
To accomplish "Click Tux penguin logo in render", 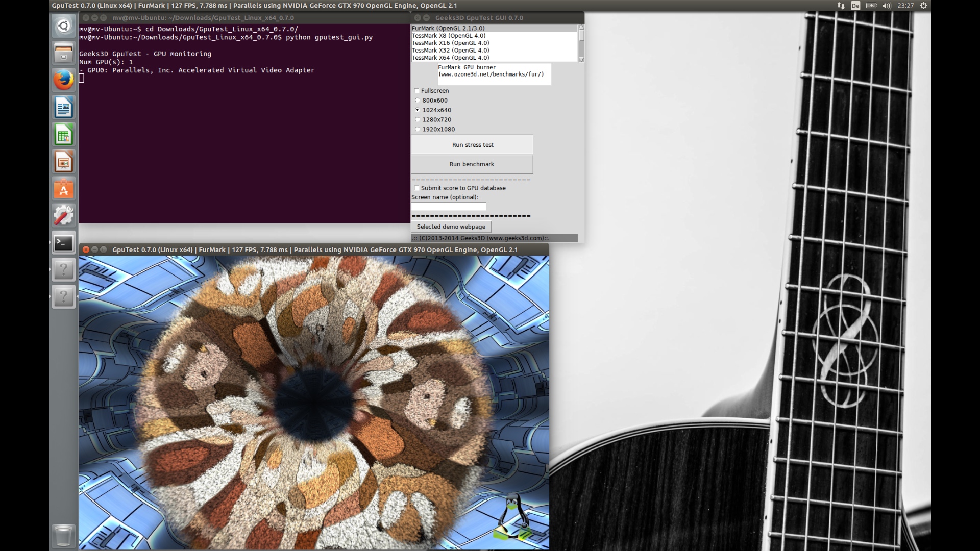I will click(512, 517).
